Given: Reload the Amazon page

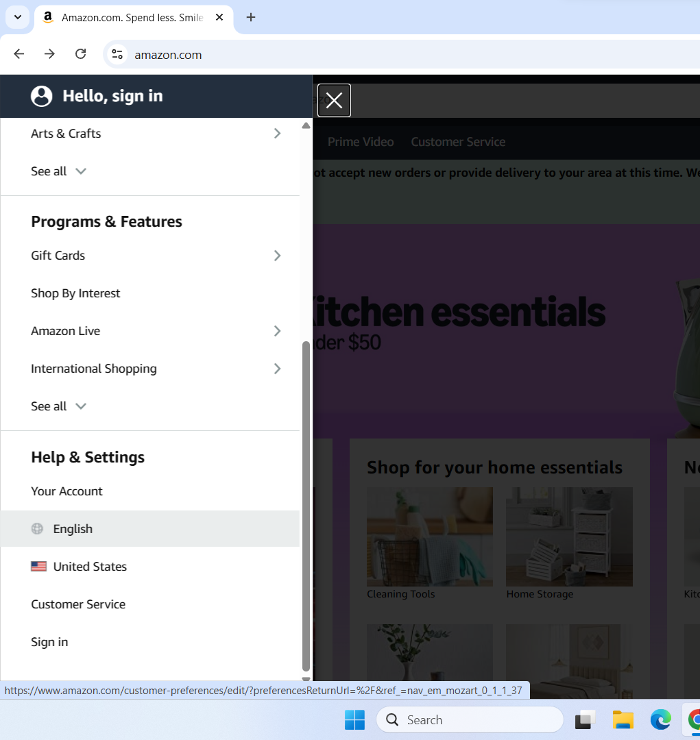Looking at the screenshot, I should click(81, 54).
